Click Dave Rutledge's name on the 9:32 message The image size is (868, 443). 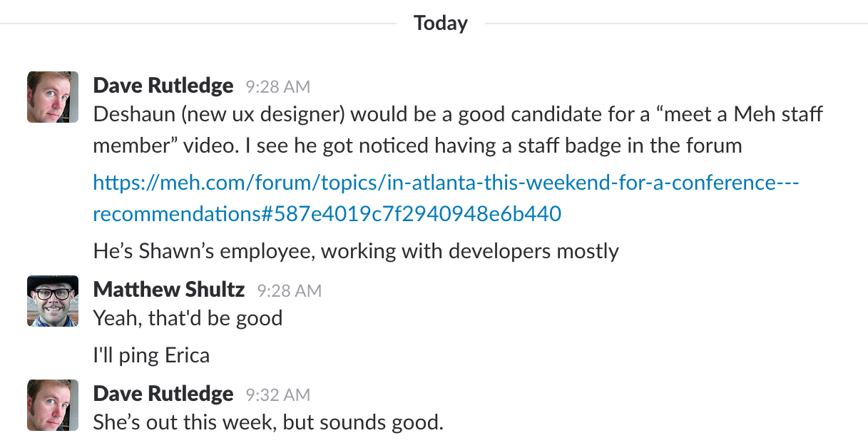coord(163,394)
